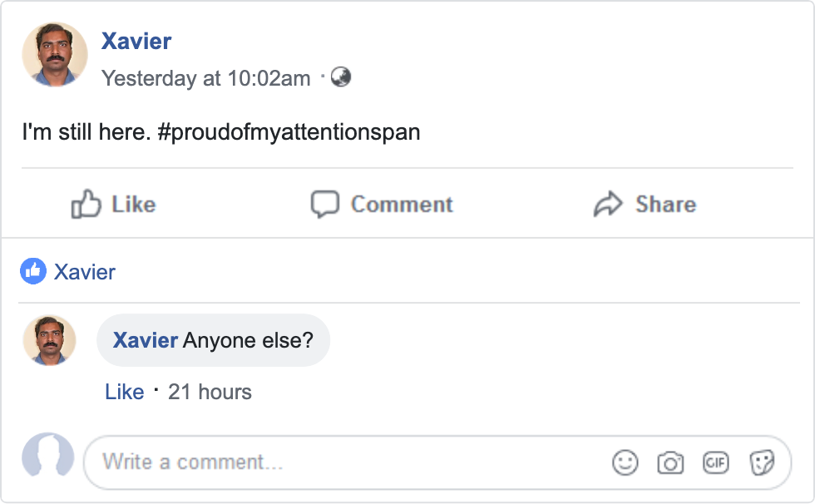Open the #proudofmyattentionspan hashtag
The image size is (815, 504).
[x=289, y=131]
